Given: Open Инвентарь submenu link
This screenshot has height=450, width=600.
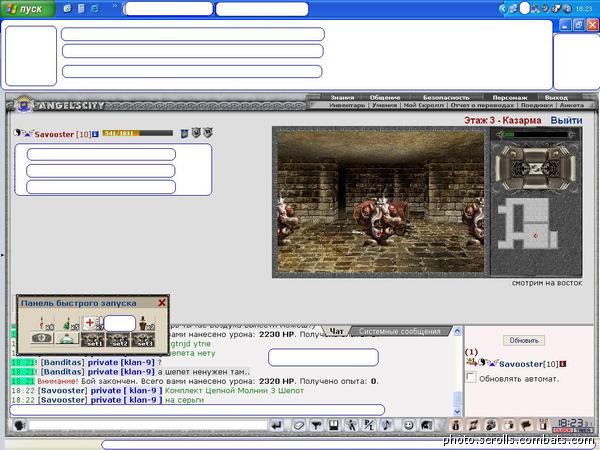Looking at the screenshot, I should (347, 105).
